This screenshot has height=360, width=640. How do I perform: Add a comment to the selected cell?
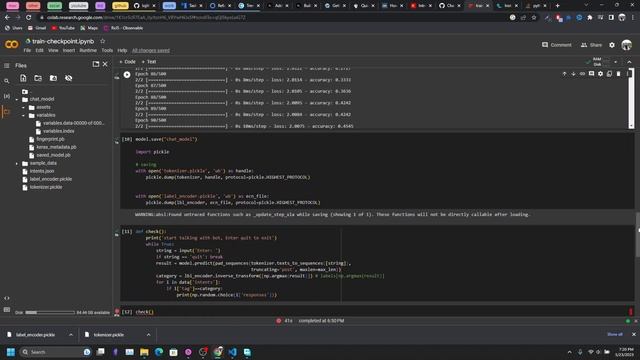coord(591,74)
